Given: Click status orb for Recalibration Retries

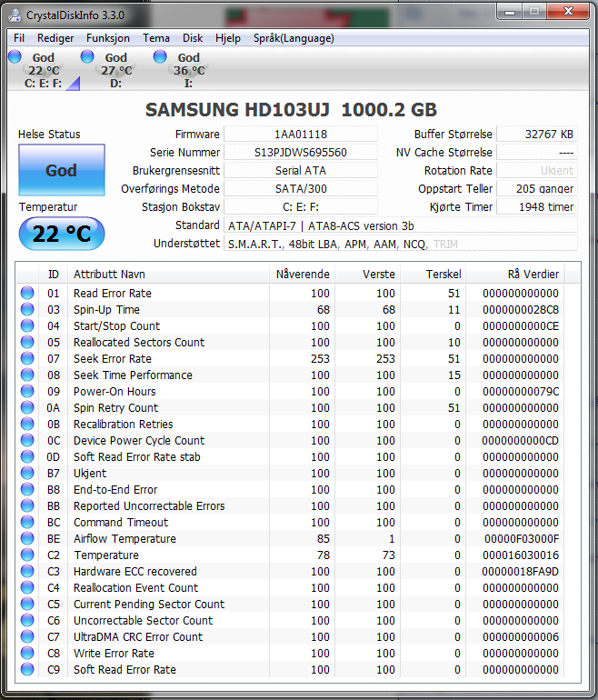Looking at the screenshot, I should [27, 425].
